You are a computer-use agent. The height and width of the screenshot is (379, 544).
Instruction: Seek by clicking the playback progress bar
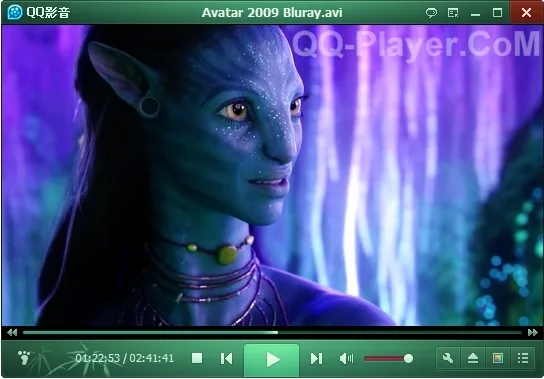(272, 332)
